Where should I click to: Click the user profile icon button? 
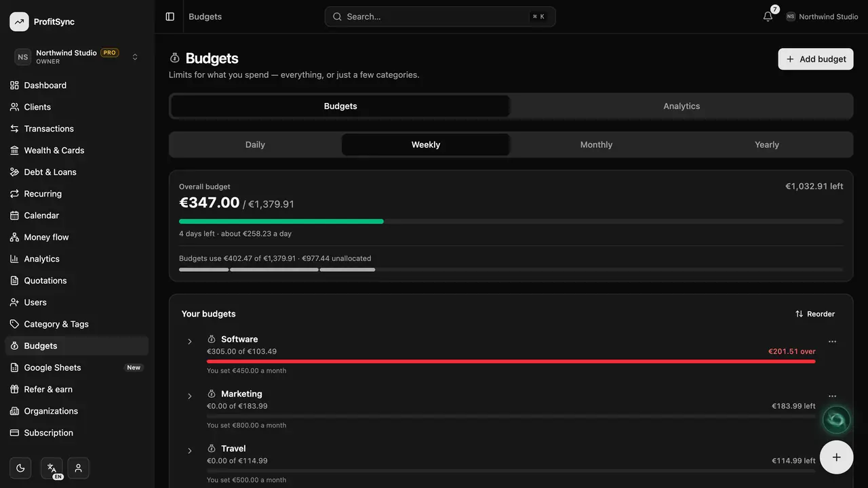coord(78,468)
